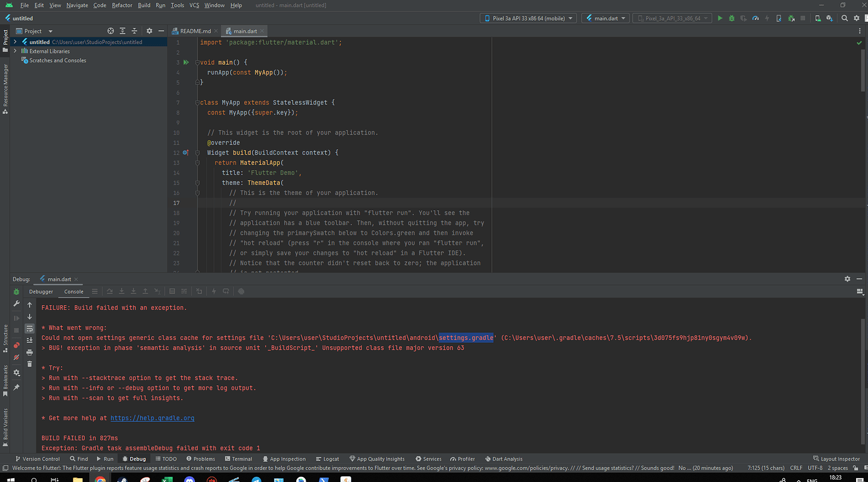Toggle mute breakpoints in debug sidebar
Screen dimensions: 868x482
pyautogui.click(x=16, y=356)
